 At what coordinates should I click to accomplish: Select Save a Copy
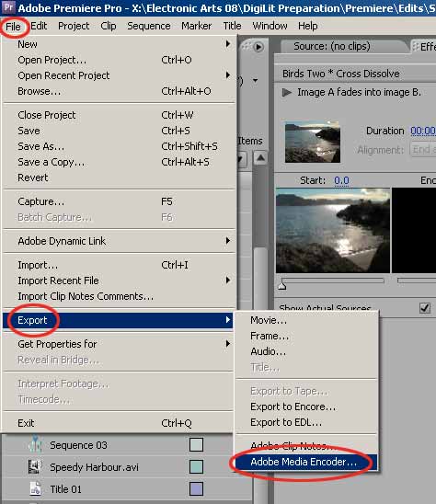tap(119, 162)
